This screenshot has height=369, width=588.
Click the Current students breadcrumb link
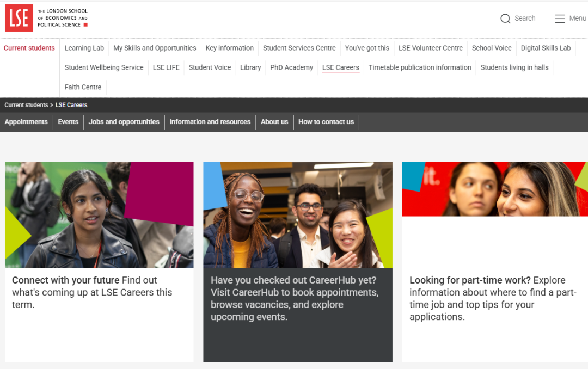[26, 105]
